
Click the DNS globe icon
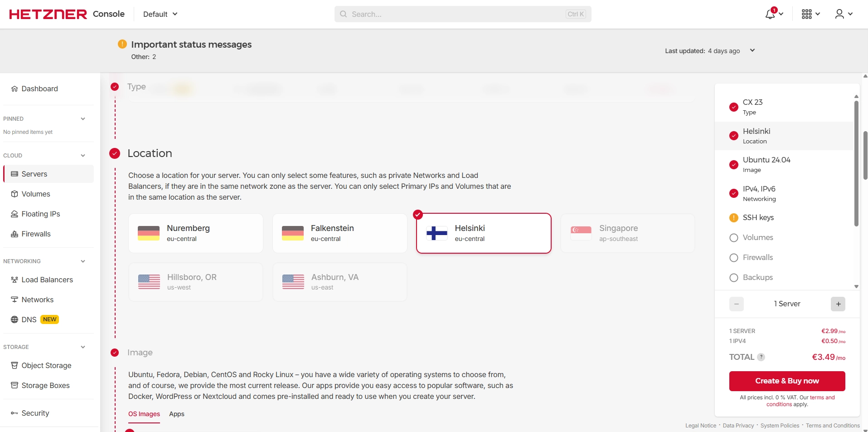click(x=15, y=319)
